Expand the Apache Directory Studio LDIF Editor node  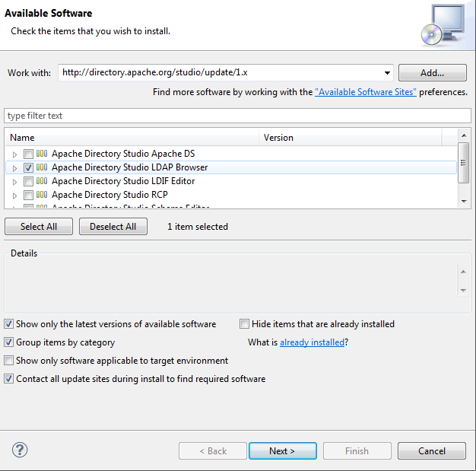(14, 182)
